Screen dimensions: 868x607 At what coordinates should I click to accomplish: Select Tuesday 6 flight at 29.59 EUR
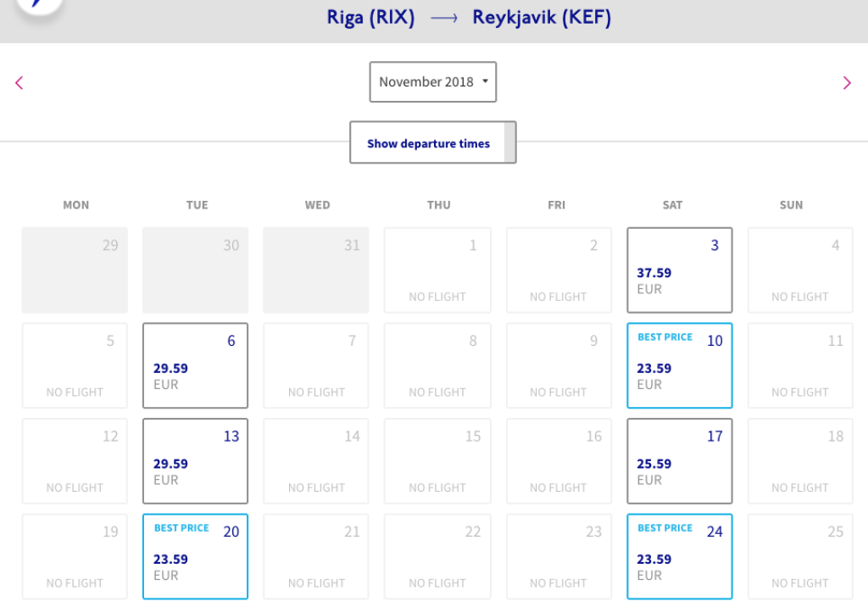[x=195, y=365]
